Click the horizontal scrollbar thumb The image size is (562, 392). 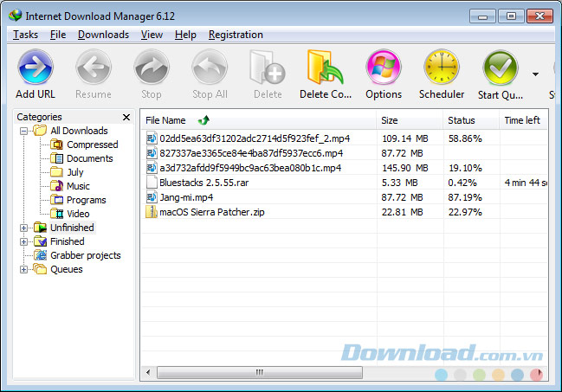click(260, 372)
